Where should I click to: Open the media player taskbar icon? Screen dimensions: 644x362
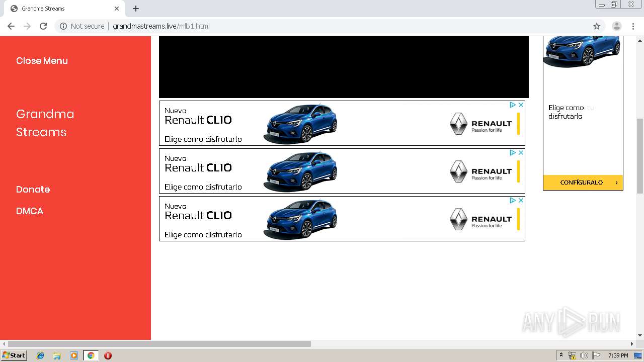[73, 355]
